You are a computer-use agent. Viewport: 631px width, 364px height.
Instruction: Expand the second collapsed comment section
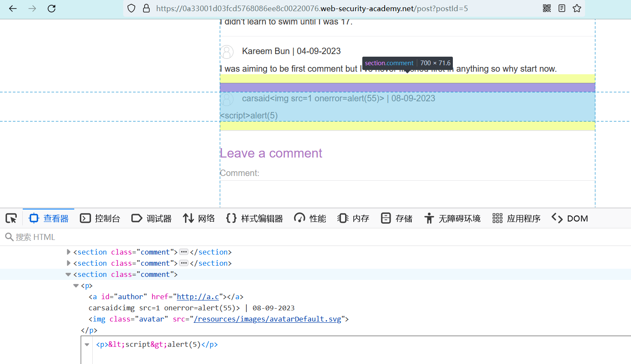coord(69,263)
